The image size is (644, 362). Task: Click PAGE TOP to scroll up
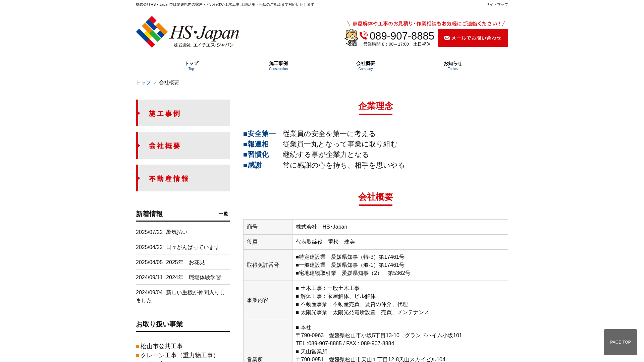pyautogui.click(x=620, y=342)
